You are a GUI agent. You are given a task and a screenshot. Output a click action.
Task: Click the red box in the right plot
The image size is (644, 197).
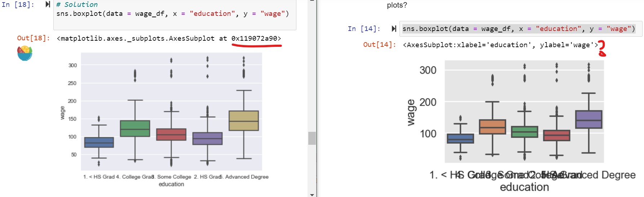click(x=557, y=135)
